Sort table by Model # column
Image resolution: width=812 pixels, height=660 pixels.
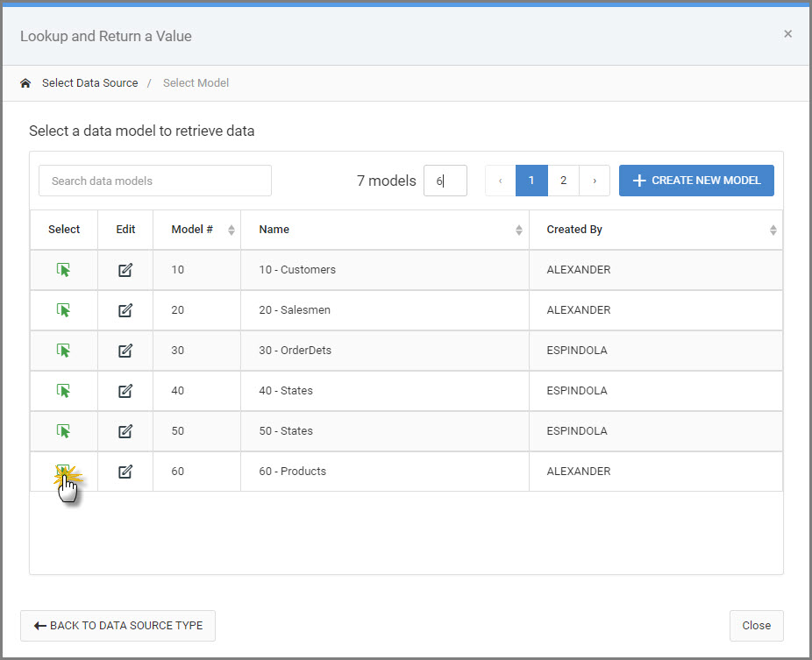pos(231,230)
